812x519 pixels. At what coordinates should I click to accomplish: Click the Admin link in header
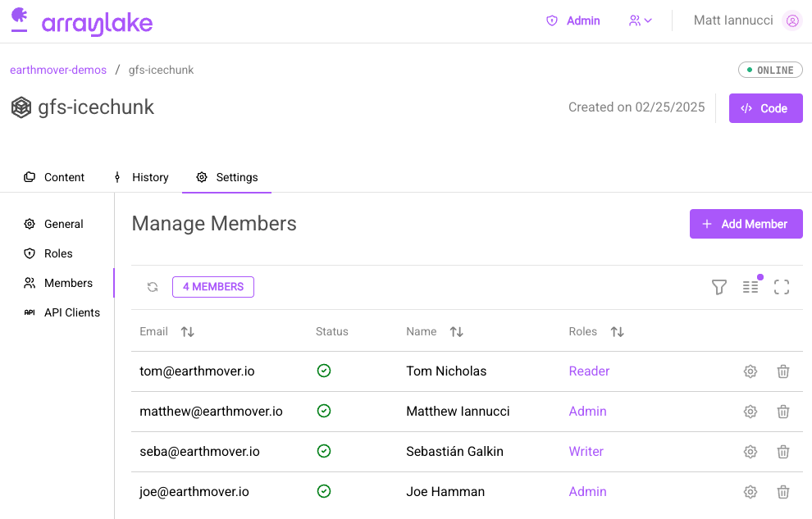(x=583, y=20)
